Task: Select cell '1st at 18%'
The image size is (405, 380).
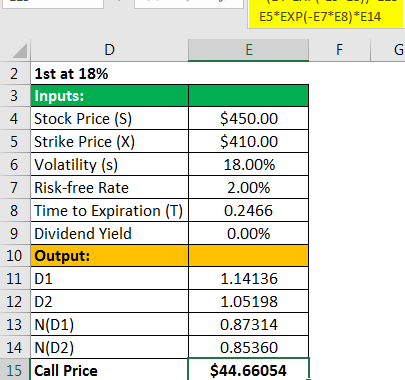Action: [109, 74]
